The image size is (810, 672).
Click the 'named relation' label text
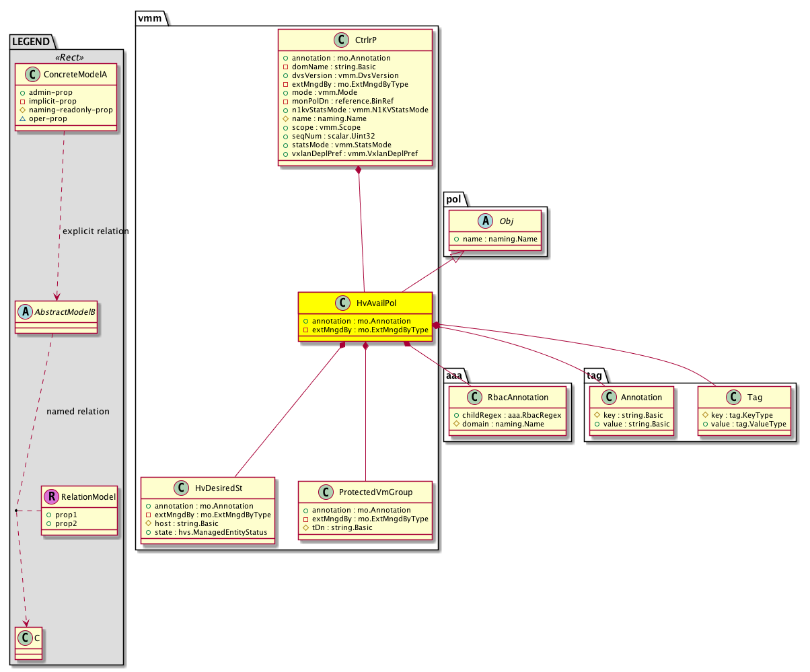click(78, 411)
